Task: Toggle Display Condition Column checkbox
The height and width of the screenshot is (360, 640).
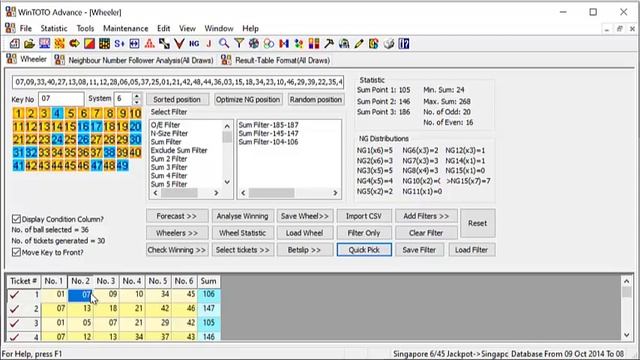Action: 16,219
